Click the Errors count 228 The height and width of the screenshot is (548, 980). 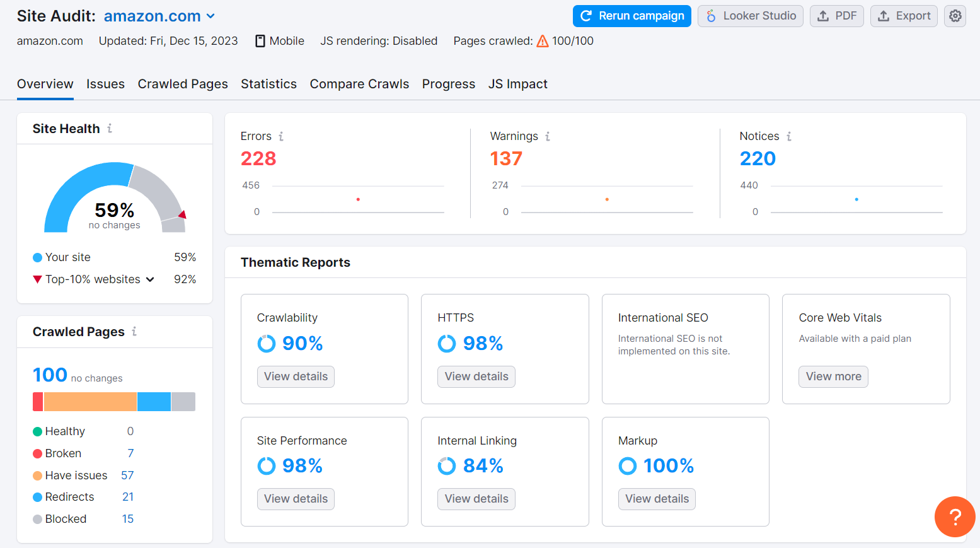pyautogui.click(x=258, y=158)
